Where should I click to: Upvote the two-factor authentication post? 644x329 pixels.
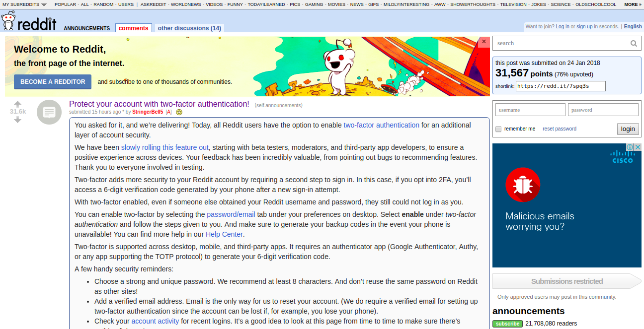click(18, 104)
